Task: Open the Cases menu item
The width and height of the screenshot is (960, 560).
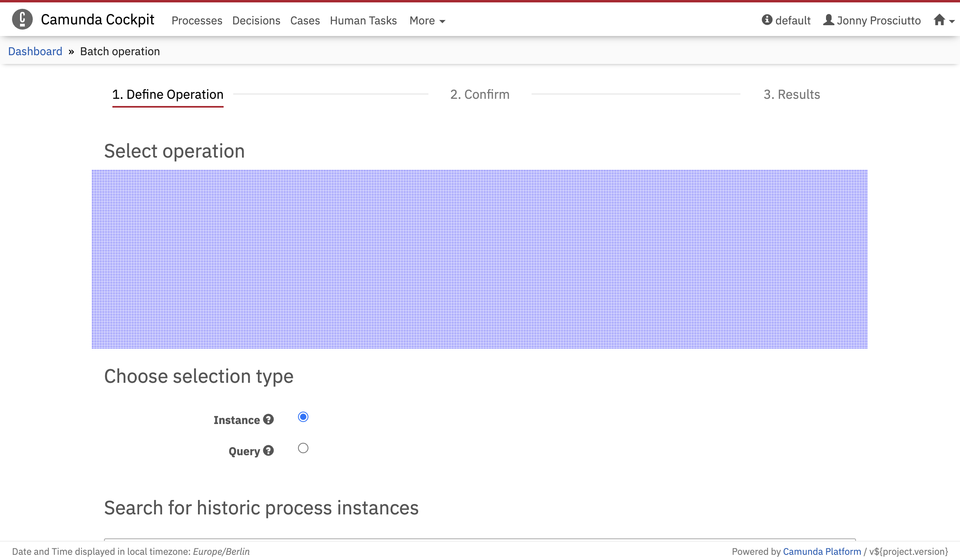Action: click(305, 20)
